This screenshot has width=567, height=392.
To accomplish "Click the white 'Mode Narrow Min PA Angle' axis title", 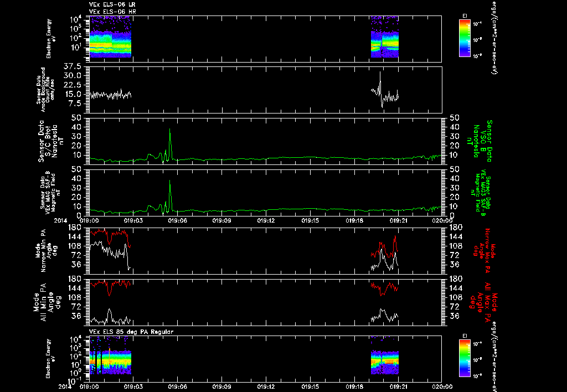I will pos(46,250).
